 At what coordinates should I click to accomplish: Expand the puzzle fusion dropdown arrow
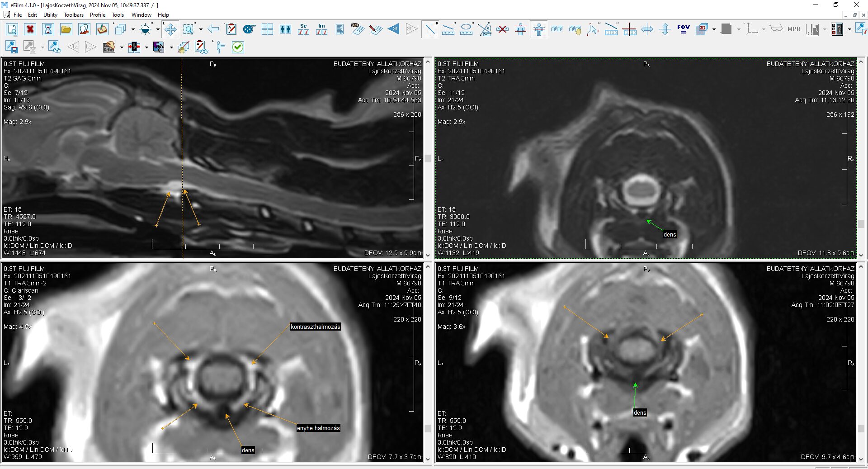tap(171, 47)
